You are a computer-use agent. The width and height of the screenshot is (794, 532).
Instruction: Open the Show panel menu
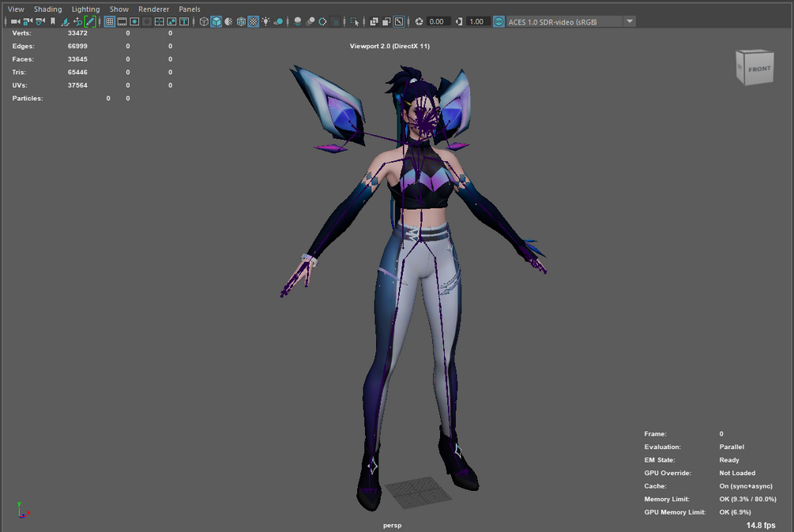click(119, 9)
